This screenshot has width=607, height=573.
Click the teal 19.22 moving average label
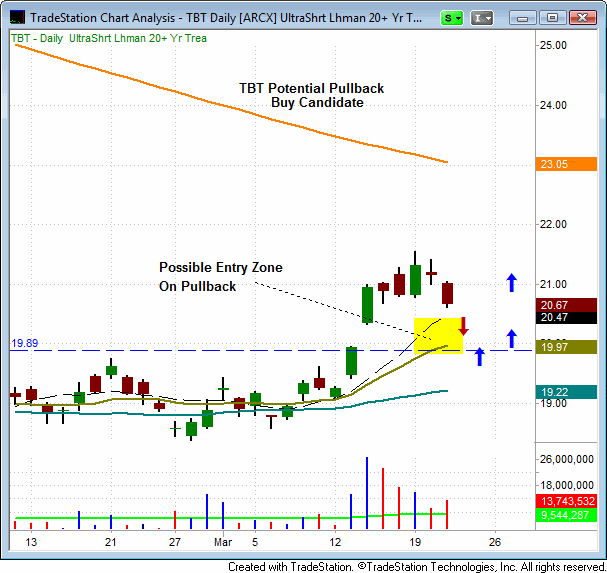(x=566, y=392)
